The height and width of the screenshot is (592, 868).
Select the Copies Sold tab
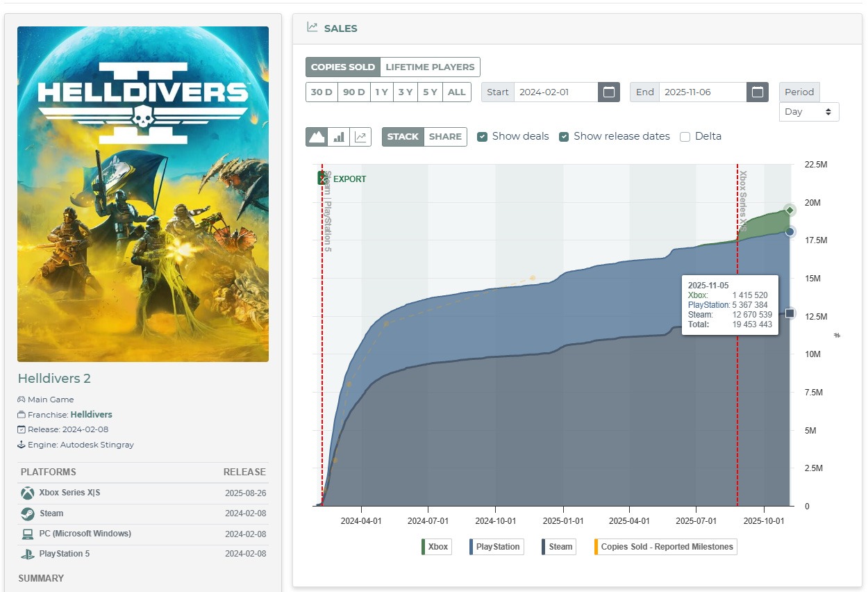(343, 67)
